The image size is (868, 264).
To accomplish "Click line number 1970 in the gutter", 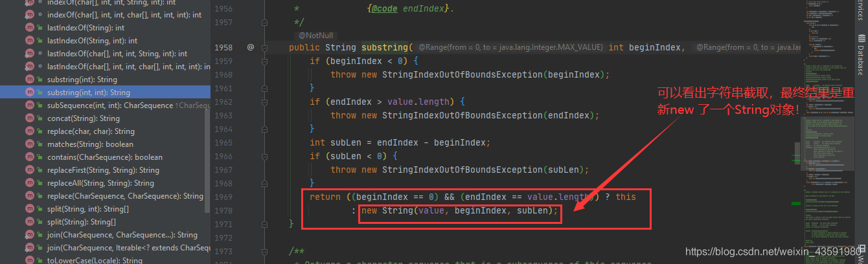I will point(223,210).
